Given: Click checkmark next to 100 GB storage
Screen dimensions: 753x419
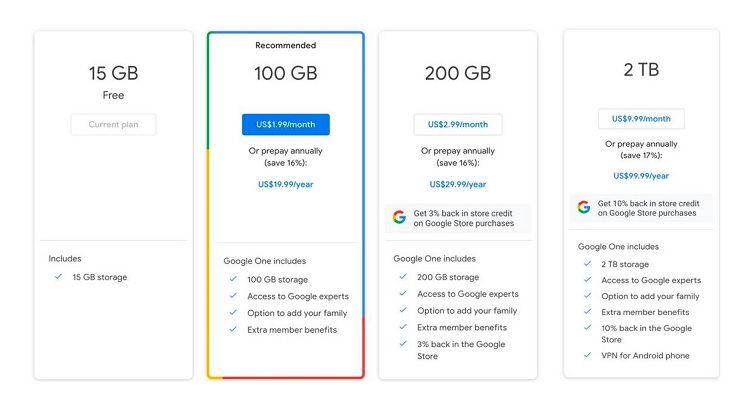Looking at the screenshot, I should pyautogui.click(x=233, y=279).
